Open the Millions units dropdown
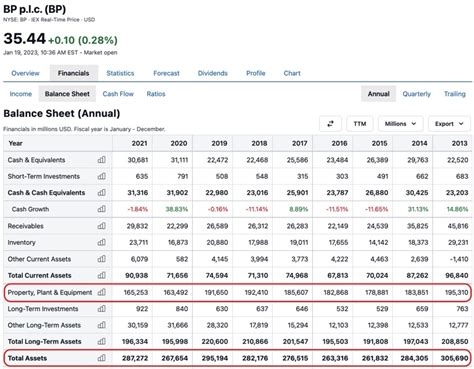This screenshot has height=369, width=474. (400, 124)
